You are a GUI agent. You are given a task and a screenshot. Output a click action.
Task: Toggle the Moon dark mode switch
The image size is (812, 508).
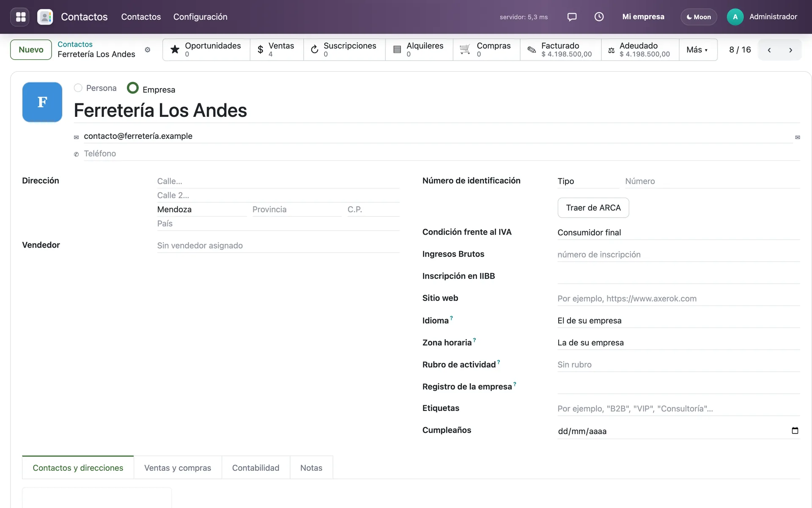click(699, 17)
